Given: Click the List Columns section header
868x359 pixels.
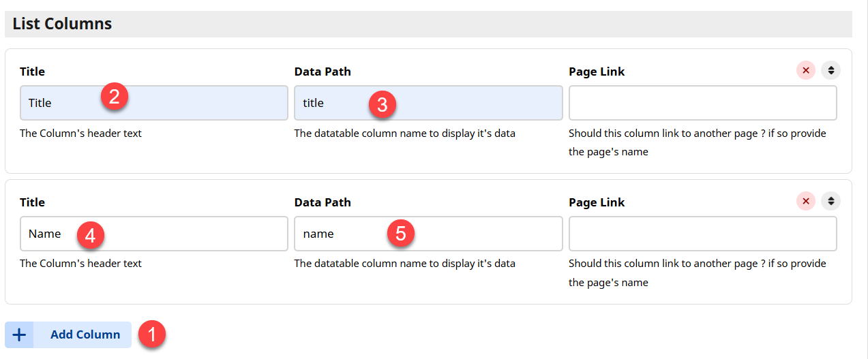Looking at the screenshot, I should [x=62, y=24].
